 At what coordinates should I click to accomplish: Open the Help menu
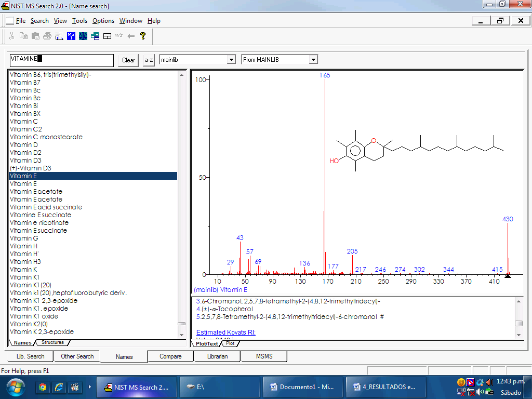coord(154,21)
